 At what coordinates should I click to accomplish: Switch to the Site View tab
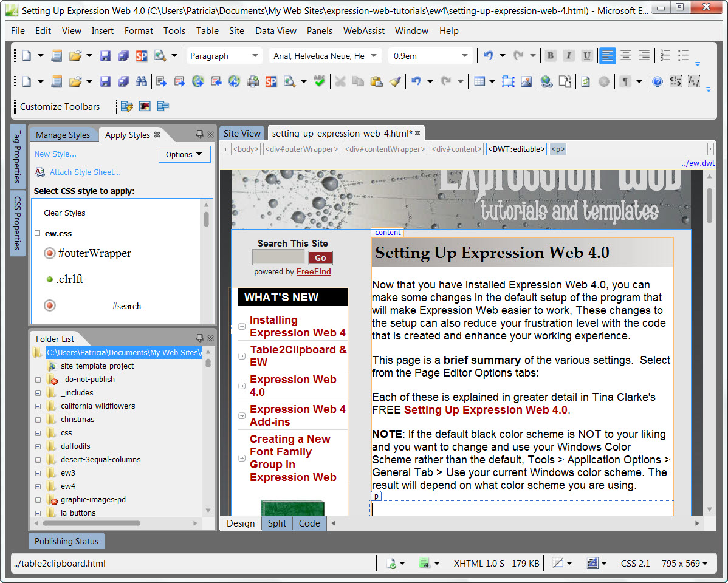pyautogui.click(x=242, y=134)
